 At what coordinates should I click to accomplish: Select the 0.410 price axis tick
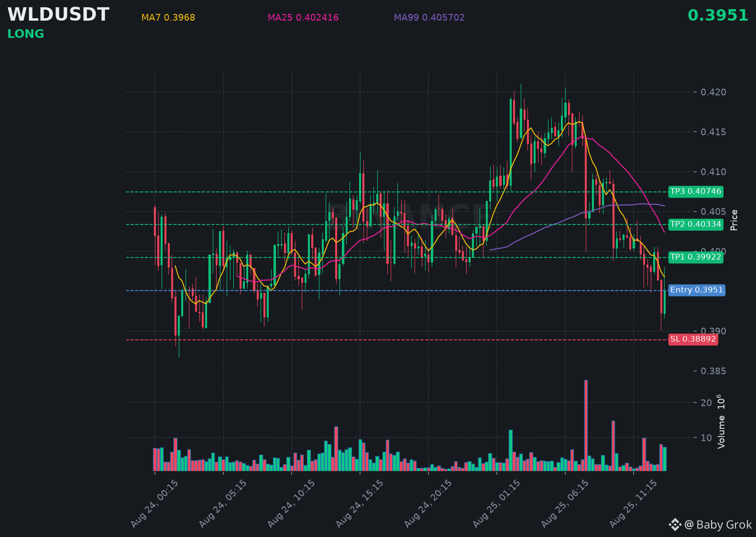713,172
